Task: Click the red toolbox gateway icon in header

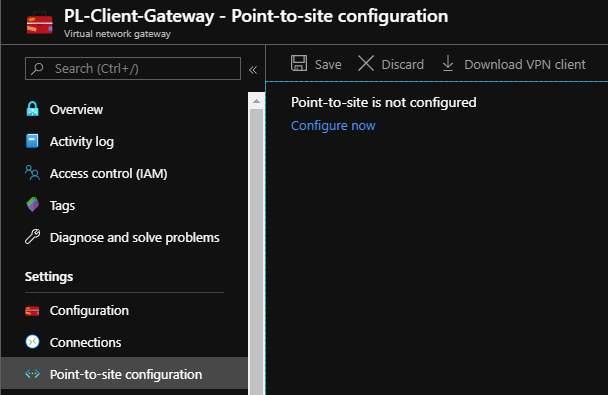Action: point(40,23)
